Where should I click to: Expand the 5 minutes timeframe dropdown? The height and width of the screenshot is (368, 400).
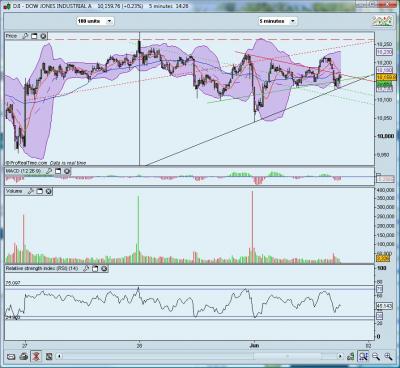point(277,21)
